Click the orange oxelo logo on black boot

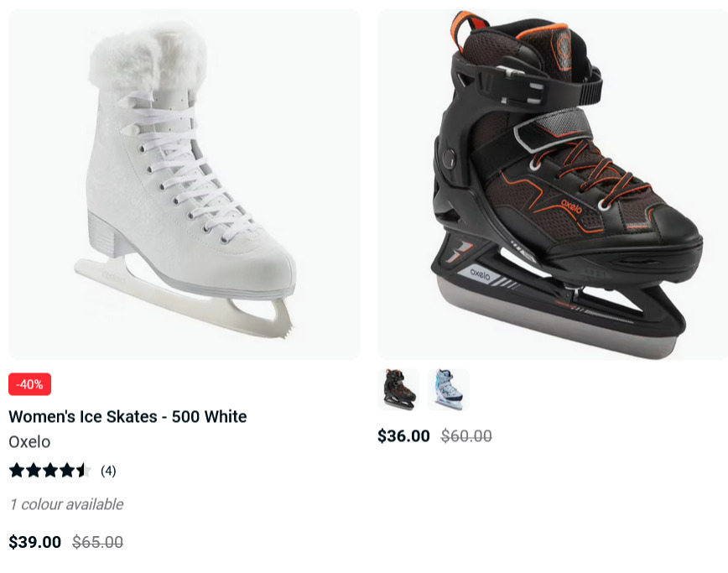[x=571, y=206]
